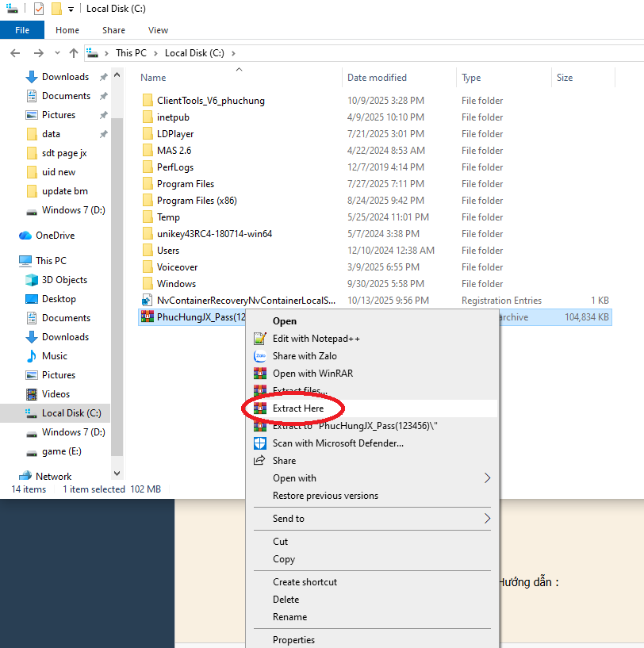Click This PC in the address bar
The height and width of the screenshot is (648, 644).
(x=130, y=53)
